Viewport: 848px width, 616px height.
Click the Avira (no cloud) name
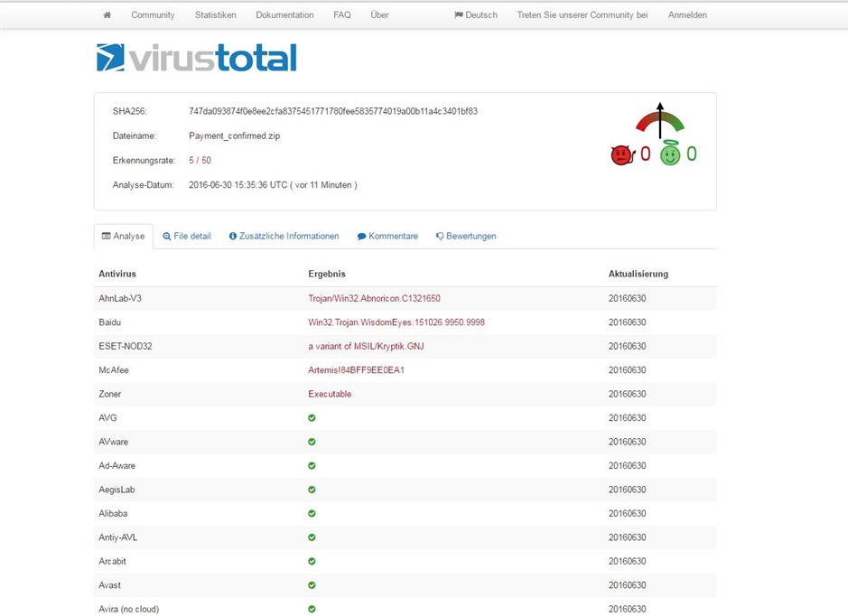[129, 609]
